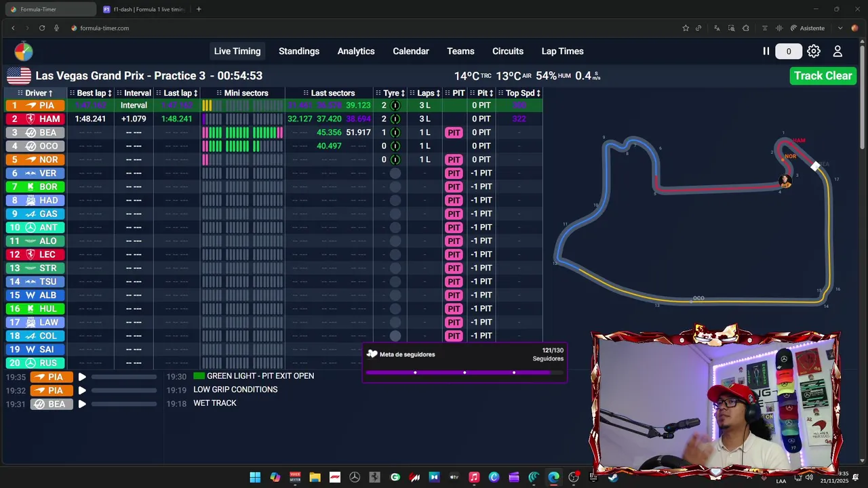This screenshot has height=488, width=868.
Task: Switch to the f1-dash browser tab
Action: [144, 9]
